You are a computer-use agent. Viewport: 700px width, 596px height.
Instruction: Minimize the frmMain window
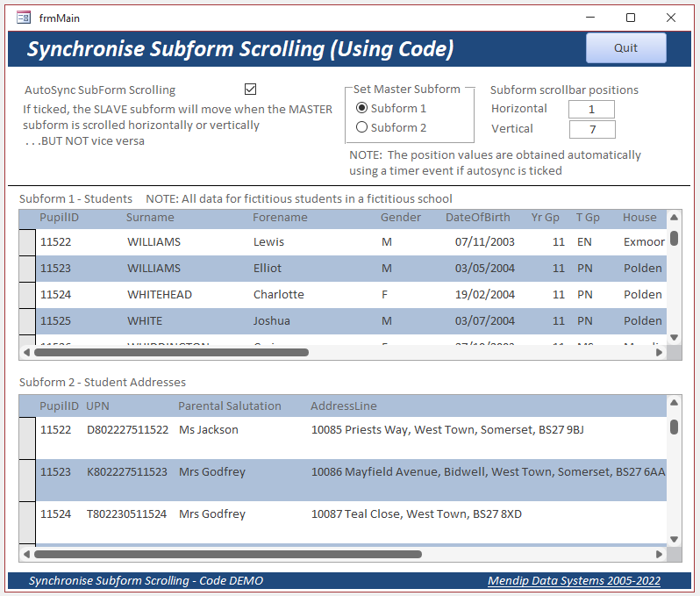590,18
